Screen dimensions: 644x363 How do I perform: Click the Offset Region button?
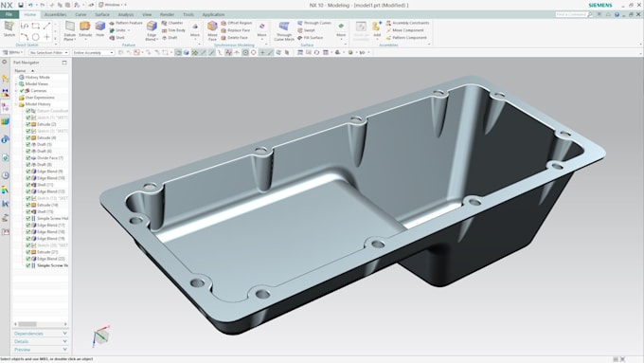(x=237, y=23)
